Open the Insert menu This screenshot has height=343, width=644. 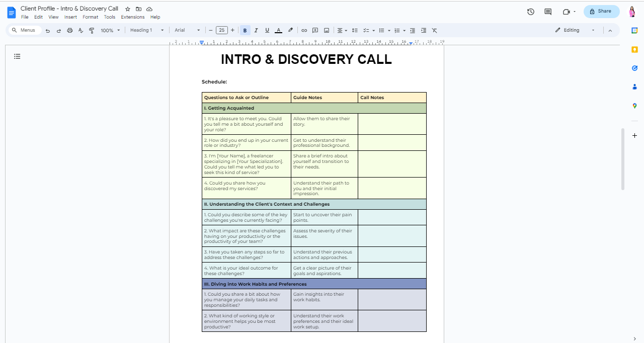click(x=70, y=17)
